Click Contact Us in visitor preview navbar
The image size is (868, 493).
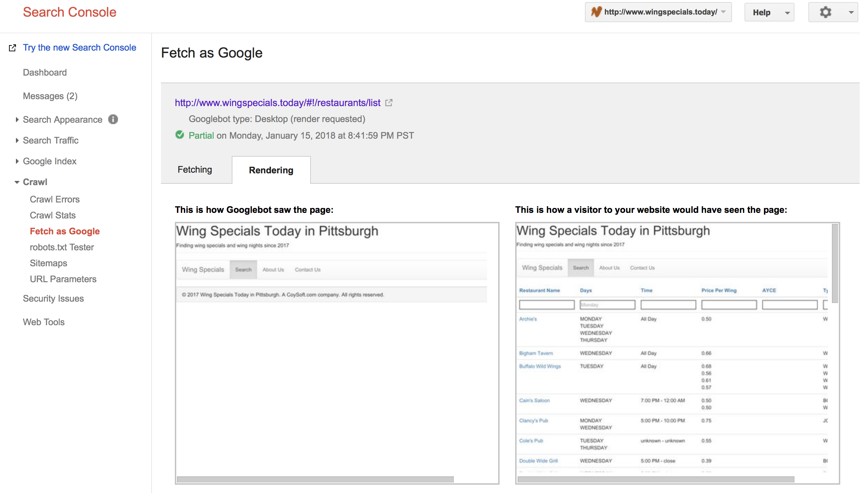(x=642, y=268)
